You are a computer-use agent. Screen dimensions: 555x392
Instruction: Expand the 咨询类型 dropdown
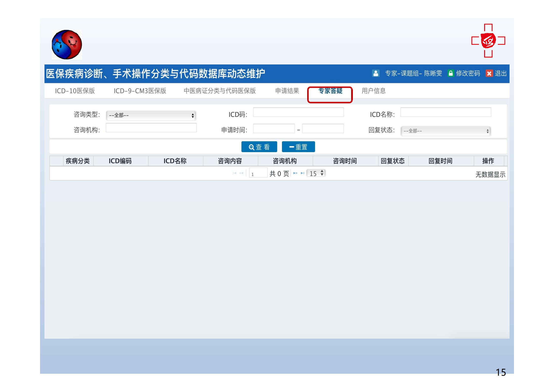coord(151,115)
